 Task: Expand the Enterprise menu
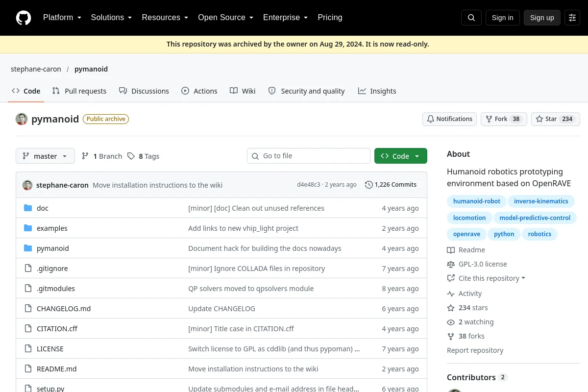click(x=285, y=18)
